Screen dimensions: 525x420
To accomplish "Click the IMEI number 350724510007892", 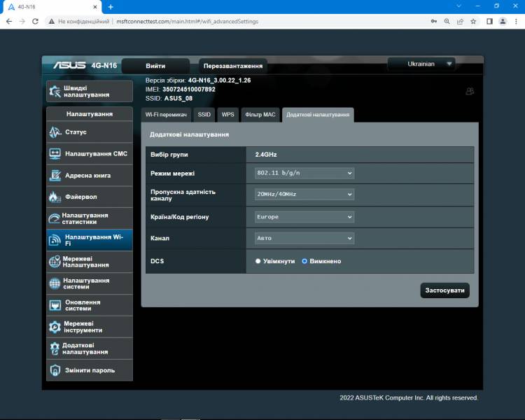I will pyautogui.click(x=189, y=90).
